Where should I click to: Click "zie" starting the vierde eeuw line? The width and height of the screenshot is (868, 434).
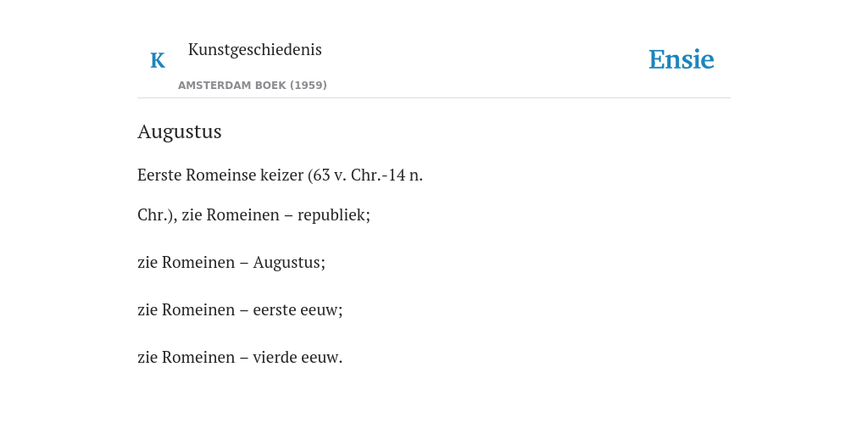coord(147,358)
